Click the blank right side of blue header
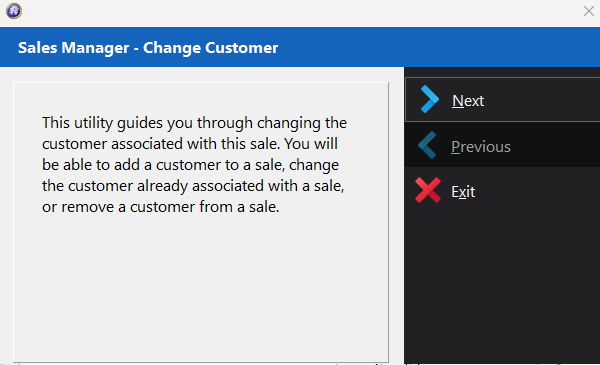Image resolution: width=600 pixels, height=365 pixels. point(440,47)
